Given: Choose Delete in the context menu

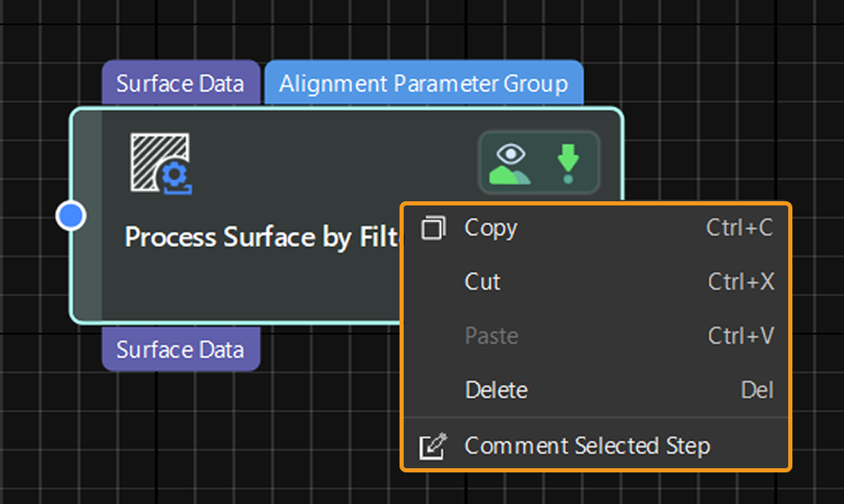Looking at the screenshot, I should pos(496,390).
